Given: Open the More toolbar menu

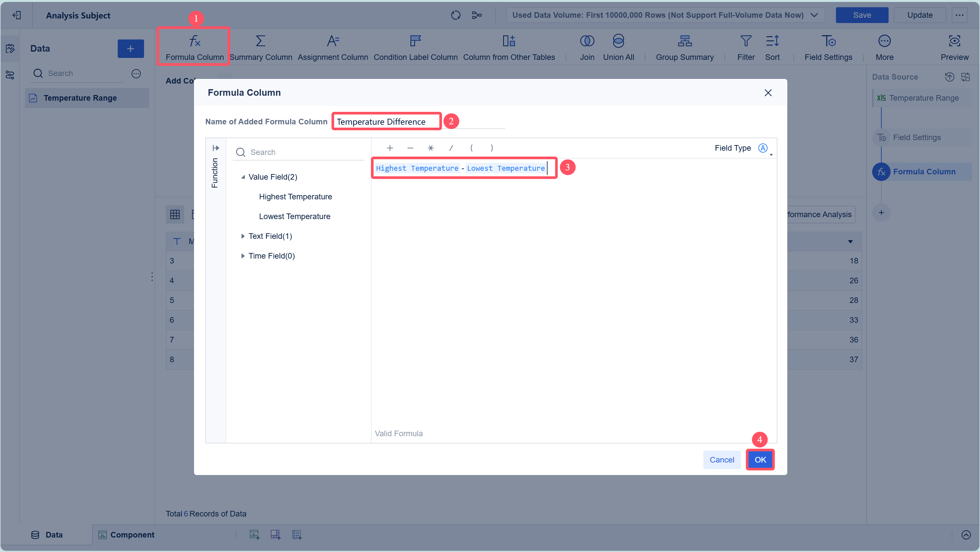Looking at the screenshot, I should [884, 47].
